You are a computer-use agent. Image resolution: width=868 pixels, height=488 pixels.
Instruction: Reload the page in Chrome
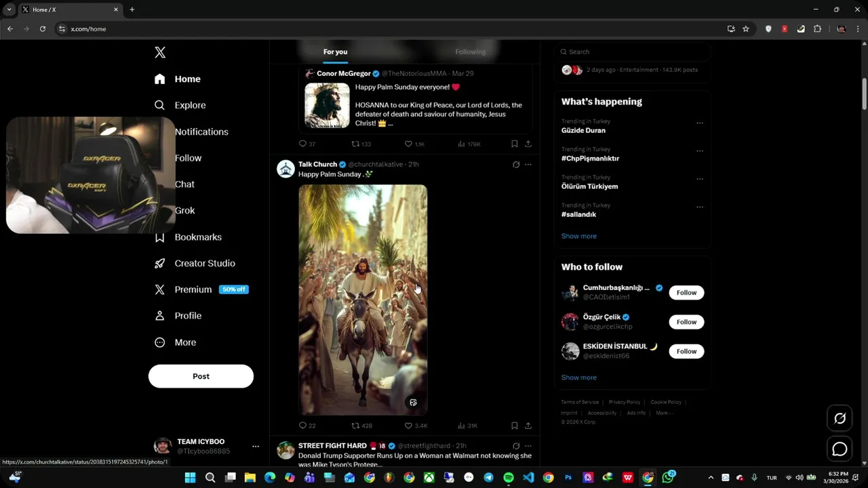(x=43, y=29)
